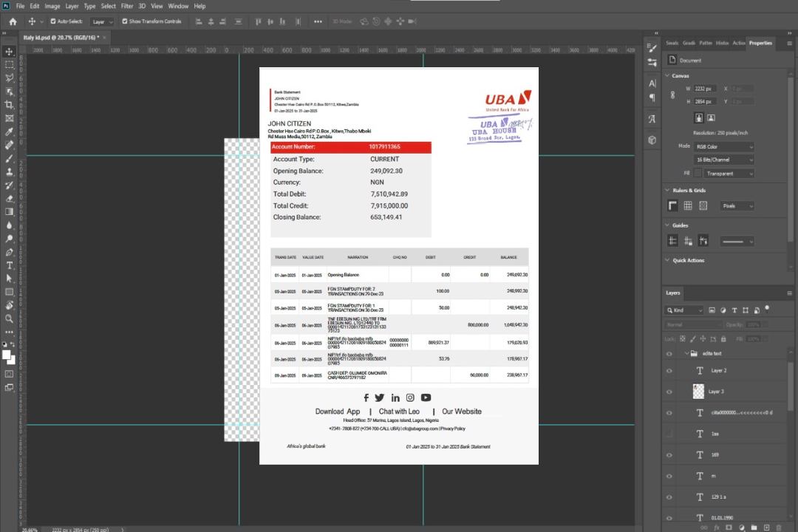Open the Filter menu
The height and width of the screenshot is (532, 798).
pos(127,6)
